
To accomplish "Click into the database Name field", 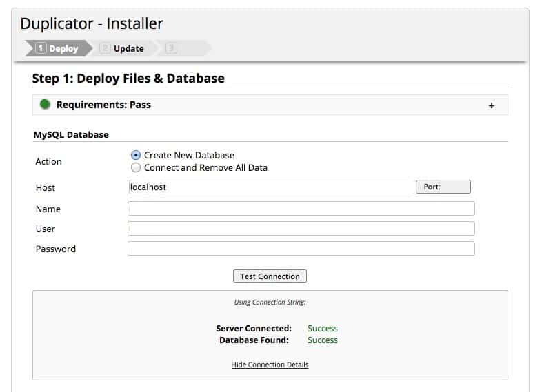I will coord(301,209).
